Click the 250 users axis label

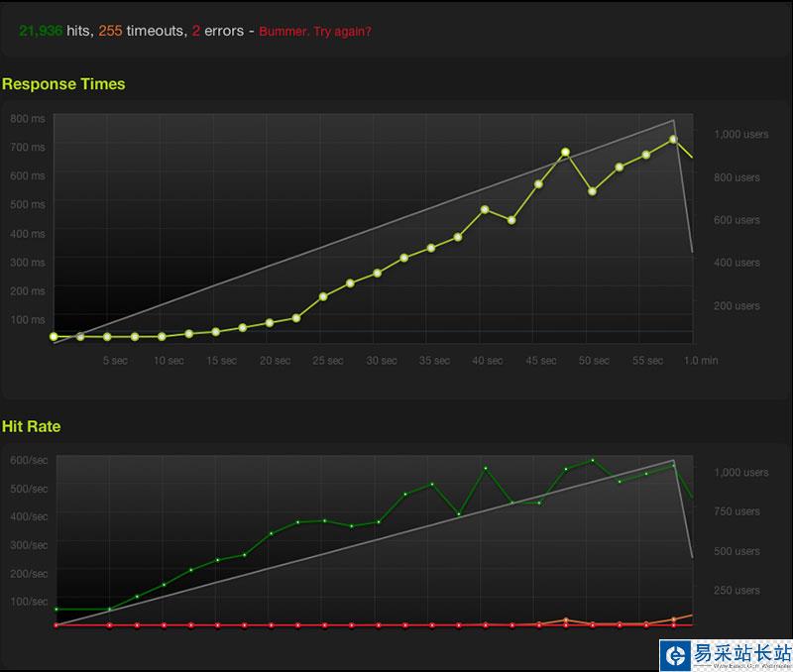click(x=736, y=590)
